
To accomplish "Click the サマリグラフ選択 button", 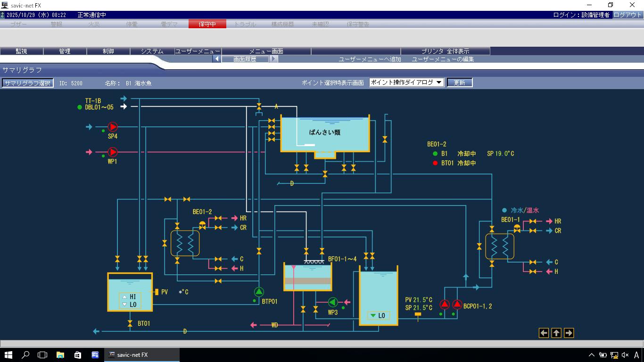I will pos(27,83).
